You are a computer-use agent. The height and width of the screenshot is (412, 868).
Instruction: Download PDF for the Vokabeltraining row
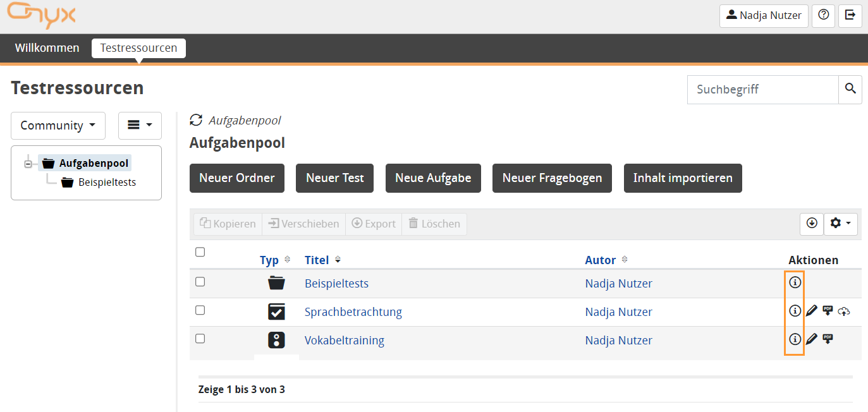(x=828, y=339)
